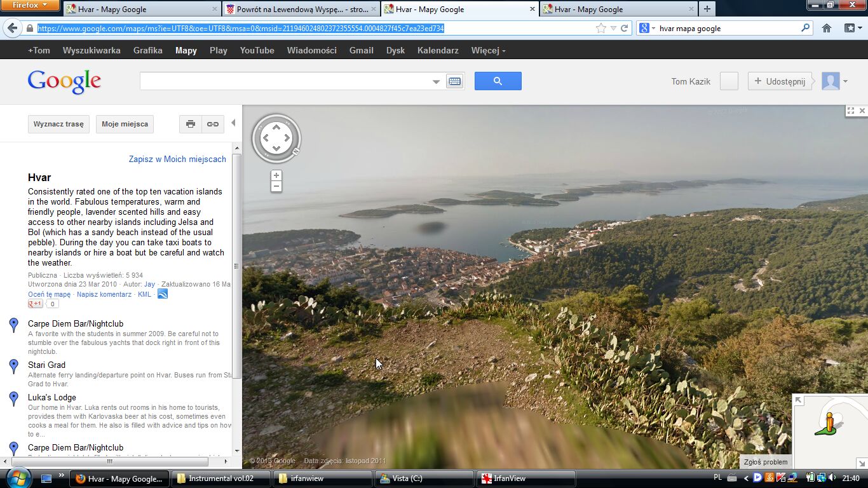The image size is (868, 488).
Task: Collapse the left side panel
Action: [233, 123]
